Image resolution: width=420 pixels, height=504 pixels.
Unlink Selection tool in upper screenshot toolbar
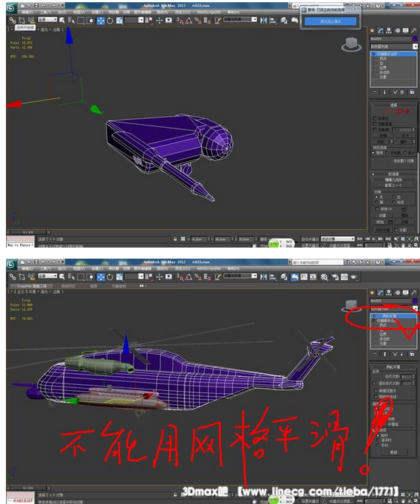pos(21,20)
